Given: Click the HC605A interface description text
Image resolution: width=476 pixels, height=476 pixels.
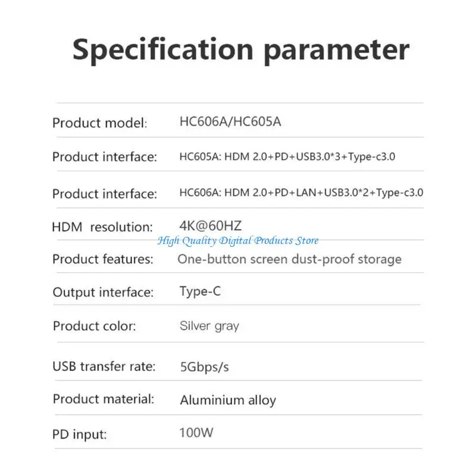Looking at the screenshot, I should 287,157.
